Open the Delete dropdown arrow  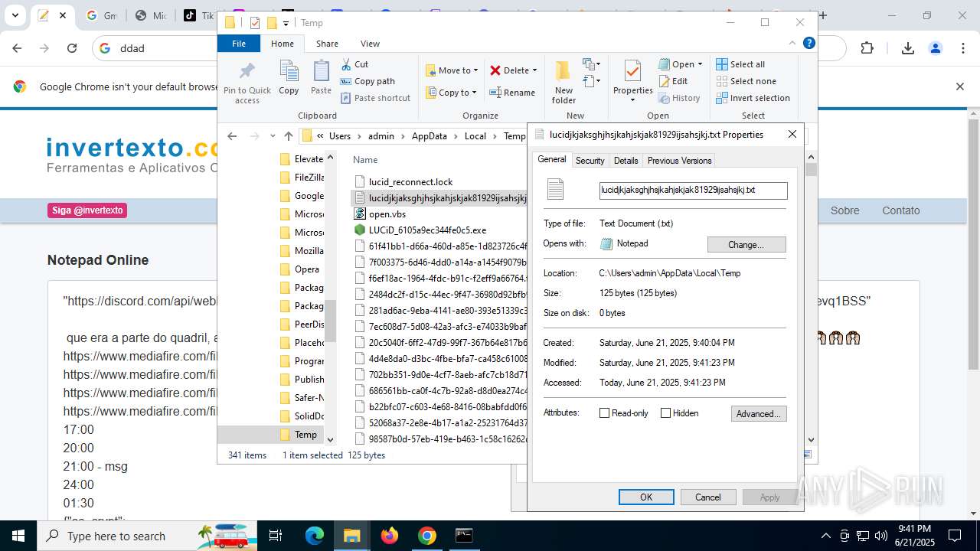click(534, 70)
